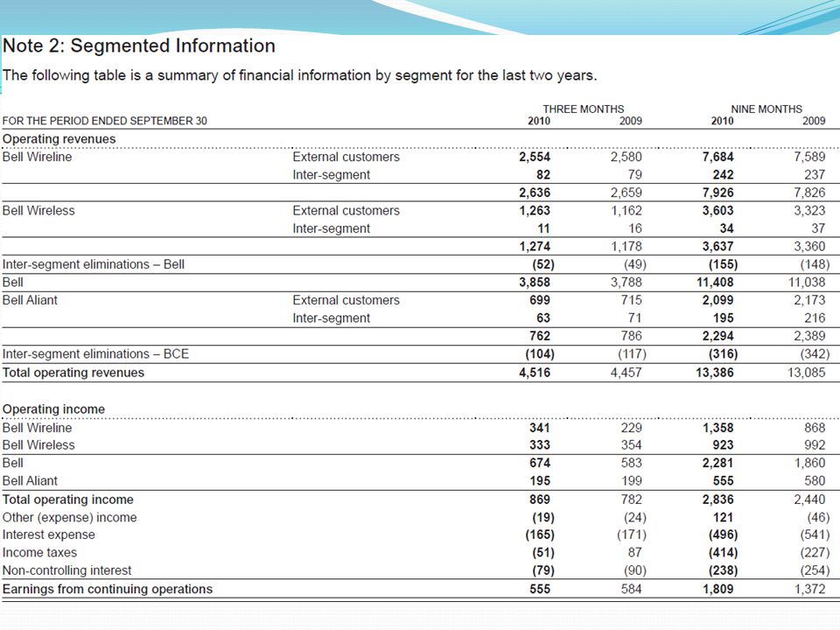Image resolution: width=840 pixels, height=630 pixels.
Task: Click 'Bell Aliant' in Operating income section
Action: pyautogui.click(x=30, y=481)
